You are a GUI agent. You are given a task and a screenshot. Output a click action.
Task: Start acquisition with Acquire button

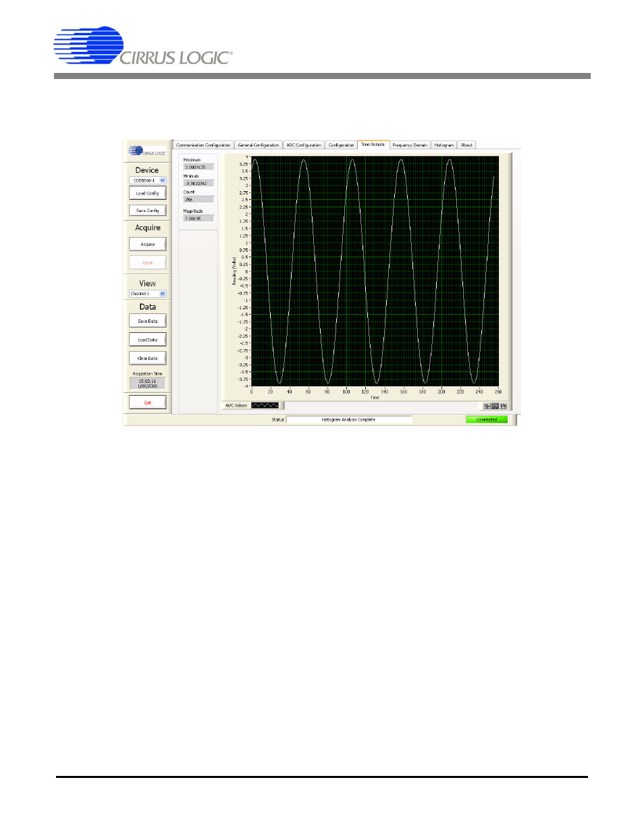pyautogui.click(x=147, y=244)
